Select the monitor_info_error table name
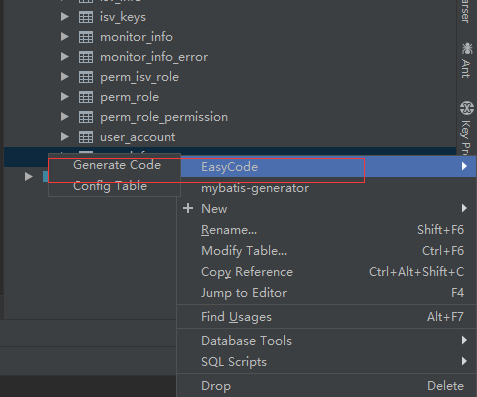This screenshot has height=397, width=477. 154,57
